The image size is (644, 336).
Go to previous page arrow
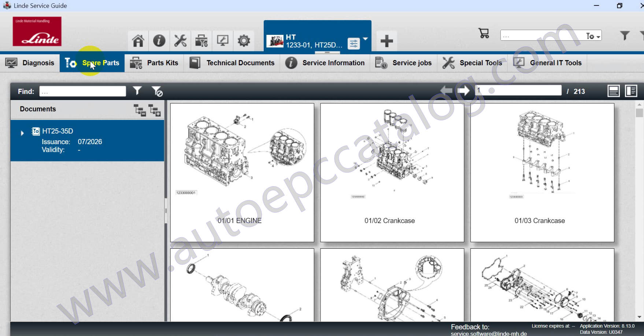446,91
